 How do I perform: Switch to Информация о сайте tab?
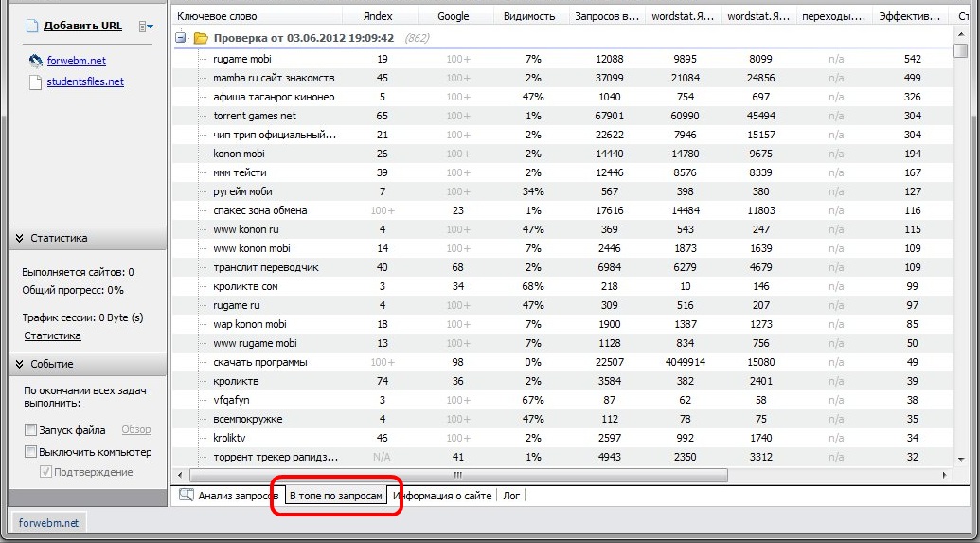point(442,496)
